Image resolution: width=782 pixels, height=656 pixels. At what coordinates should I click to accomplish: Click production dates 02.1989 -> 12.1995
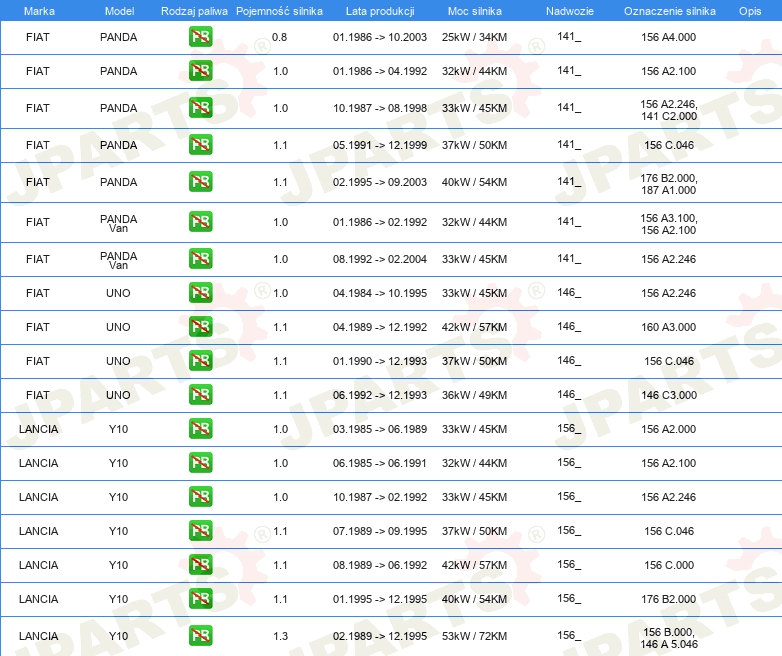click(x=380, y=636)
